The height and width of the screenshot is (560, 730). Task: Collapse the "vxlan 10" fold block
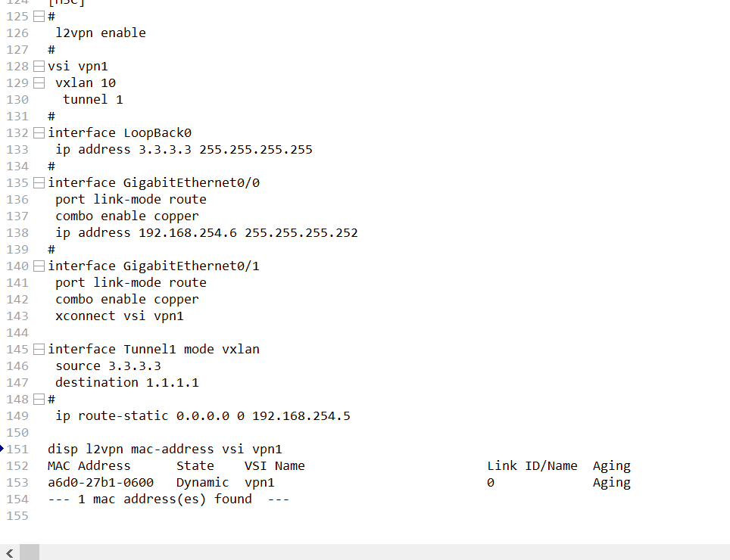click(x=39, y=83)
